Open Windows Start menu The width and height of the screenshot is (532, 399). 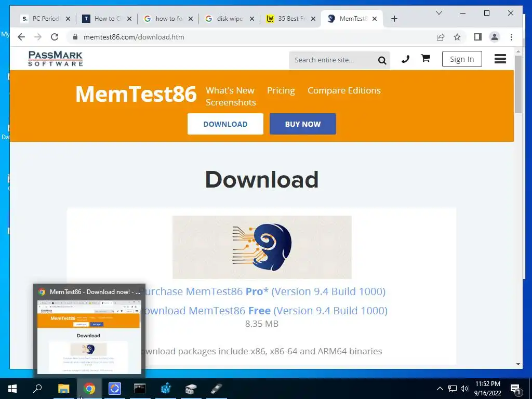pyautogui.click(x=12, y=389)
